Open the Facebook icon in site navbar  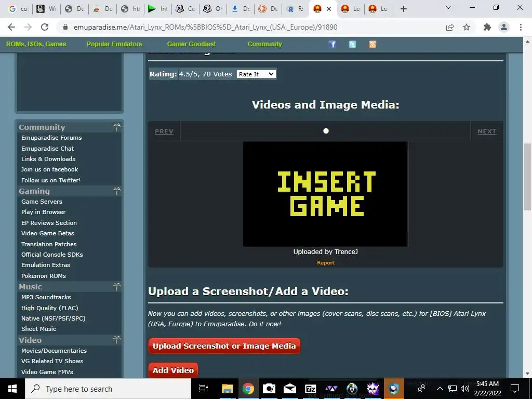click(332, 44)
